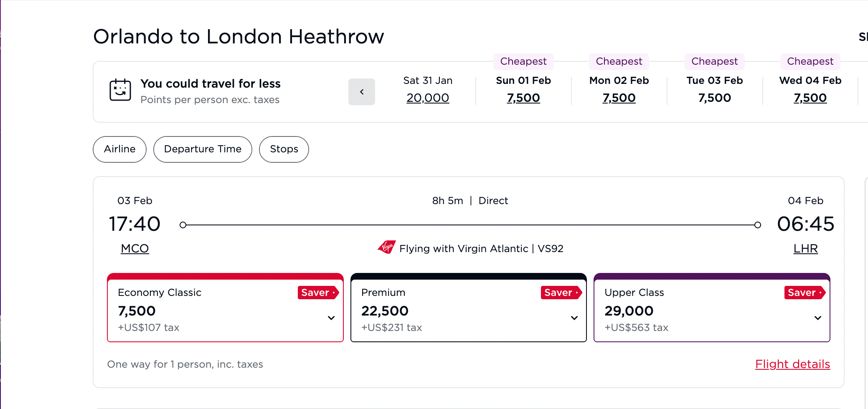Screen dimensions: 868x409
Task: Expand Upper Class fare details chevron
Action: (817, 318)
